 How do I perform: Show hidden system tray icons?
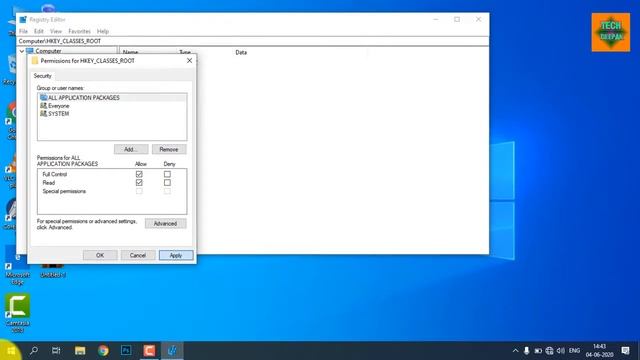click(516, 351)
